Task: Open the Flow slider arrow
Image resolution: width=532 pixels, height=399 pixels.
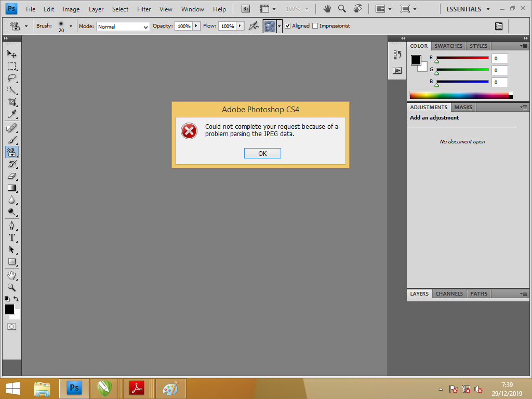Action: coord(240,26)
